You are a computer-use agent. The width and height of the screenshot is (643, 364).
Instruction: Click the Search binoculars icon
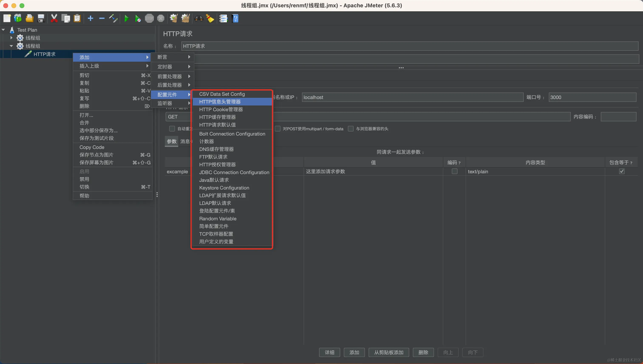199,18
